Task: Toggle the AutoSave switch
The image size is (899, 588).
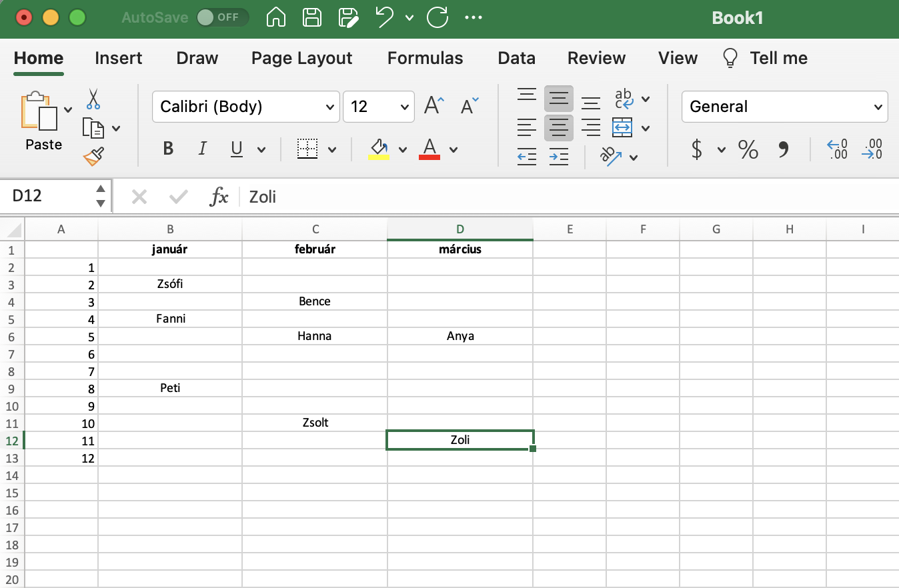Action: [x=222, y=17]
